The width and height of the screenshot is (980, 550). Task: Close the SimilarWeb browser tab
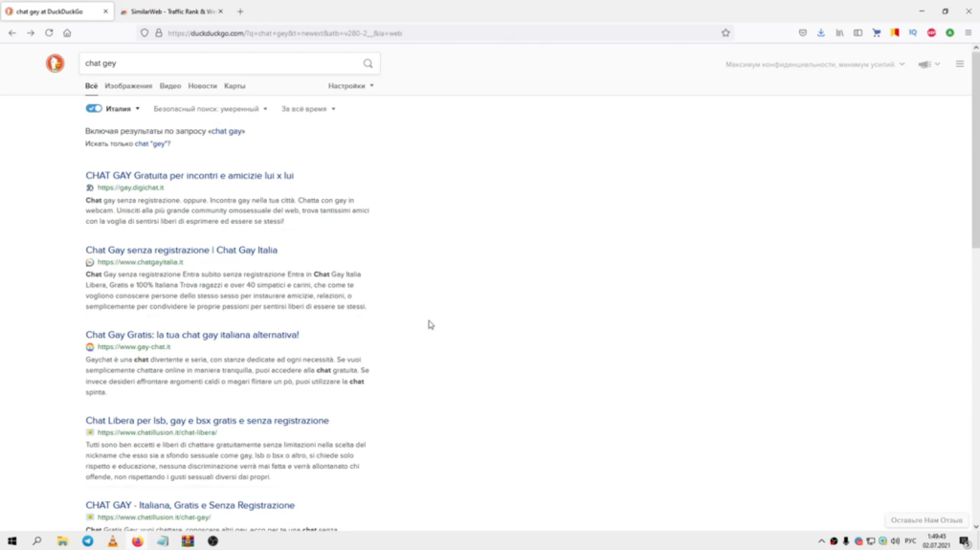coord(221,11)
